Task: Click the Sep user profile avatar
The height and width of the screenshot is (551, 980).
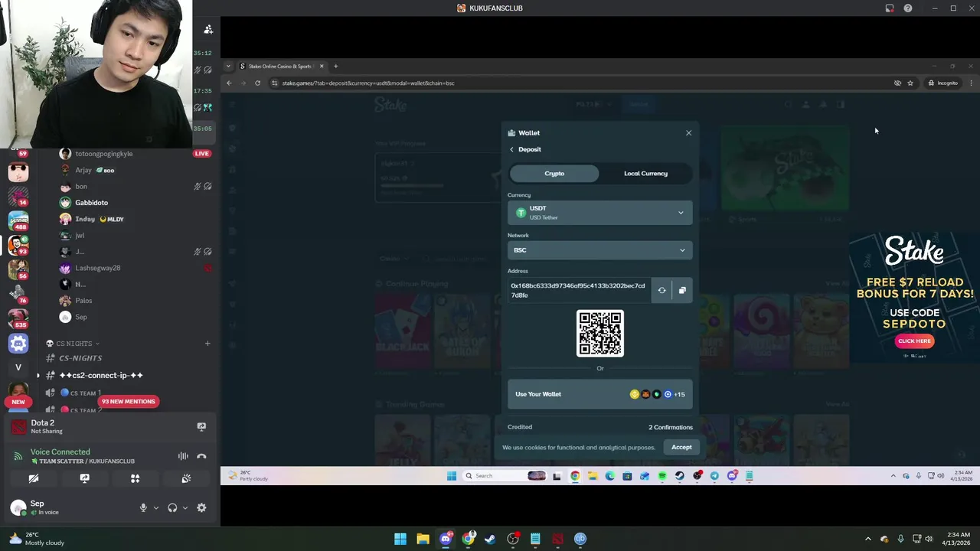Action: click(x=18, y=507)
